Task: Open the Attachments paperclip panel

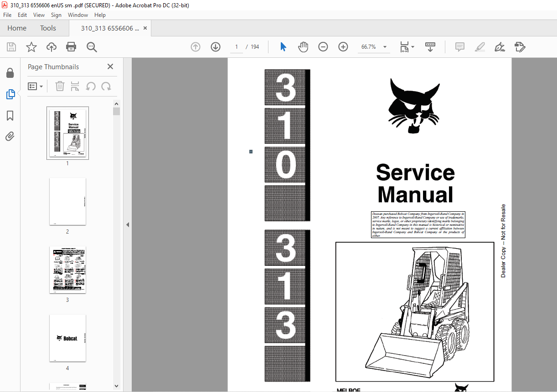Action: tap(10, 136)
